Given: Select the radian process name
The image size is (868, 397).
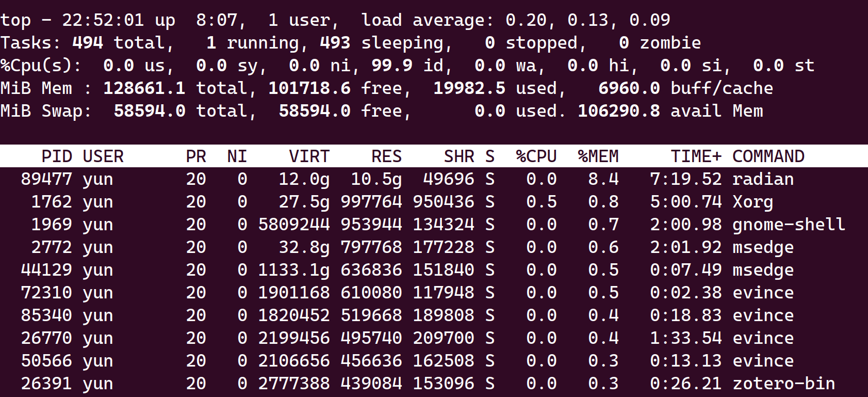Looking at the screenshot, I should pyautogui.click(x=763, y=179).
